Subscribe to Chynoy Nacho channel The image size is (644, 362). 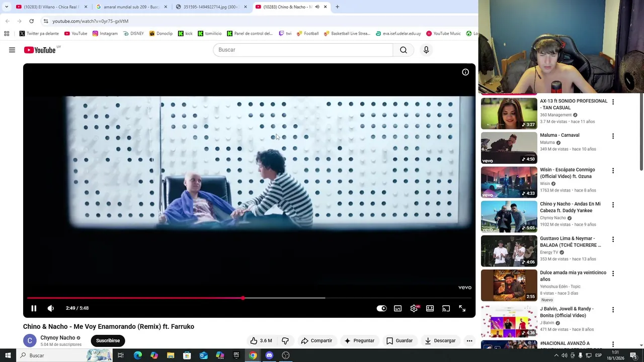pyautogui.click(x=108, y=340)
